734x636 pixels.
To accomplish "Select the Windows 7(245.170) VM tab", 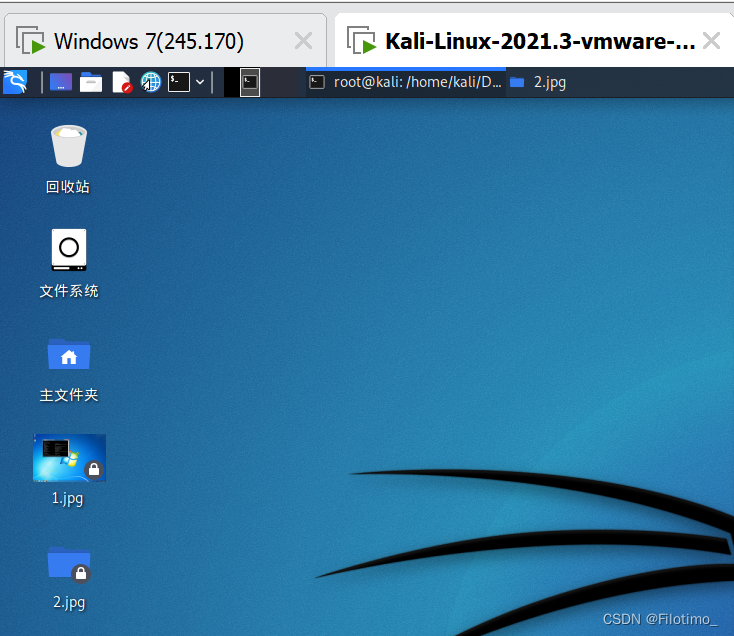I will pyautogui.click(x=165, y=41).
